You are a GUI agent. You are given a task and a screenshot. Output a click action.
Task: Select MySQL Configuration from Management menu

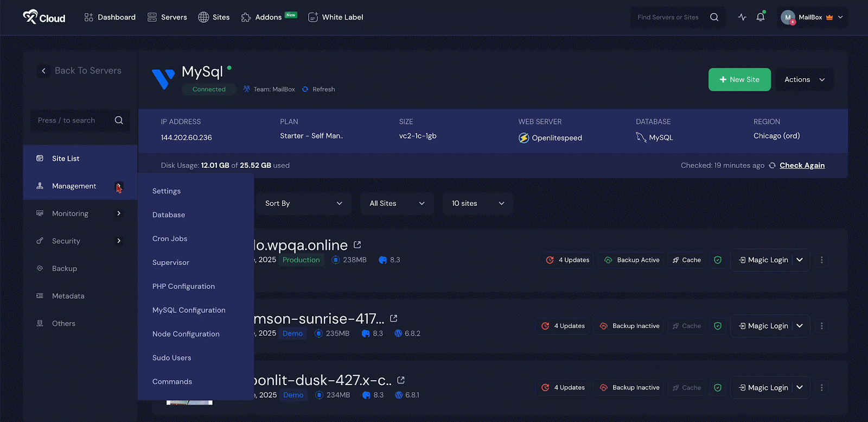(x=189, y=310)
